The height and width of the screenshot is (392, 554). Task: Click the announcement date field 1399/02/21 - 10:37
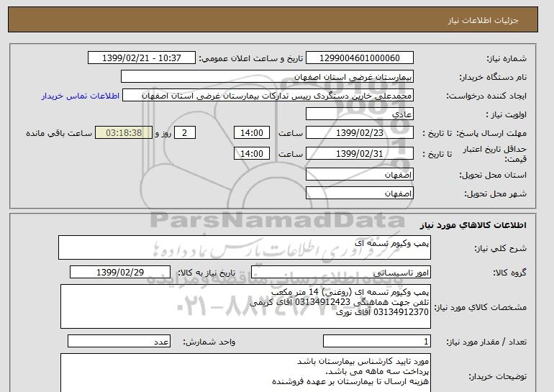[141, 58]
